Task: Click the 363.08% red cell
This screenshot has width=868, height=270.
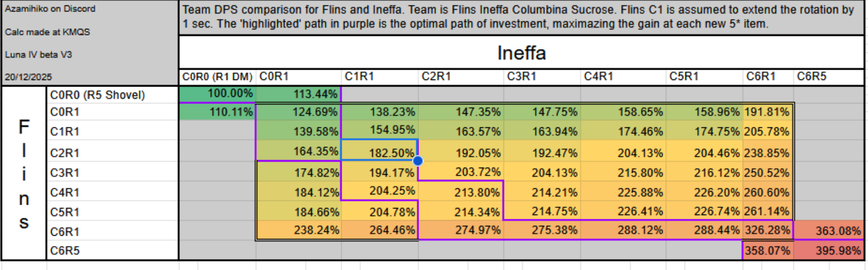Action: click(829, 231)
